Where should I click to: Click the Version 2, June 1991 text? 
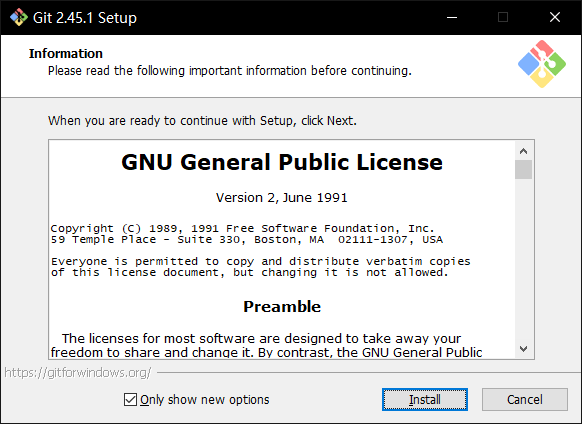point(282,198)
